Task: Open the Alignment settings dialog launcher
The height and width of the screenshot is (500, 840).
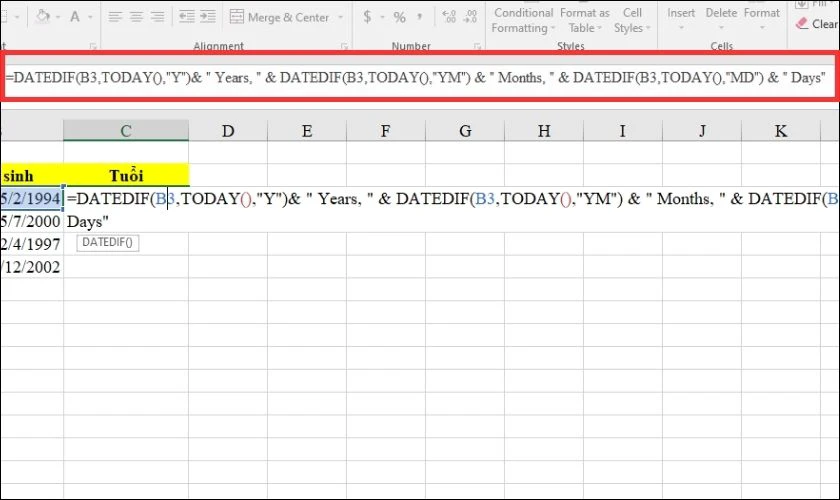Action: [344, 47]
